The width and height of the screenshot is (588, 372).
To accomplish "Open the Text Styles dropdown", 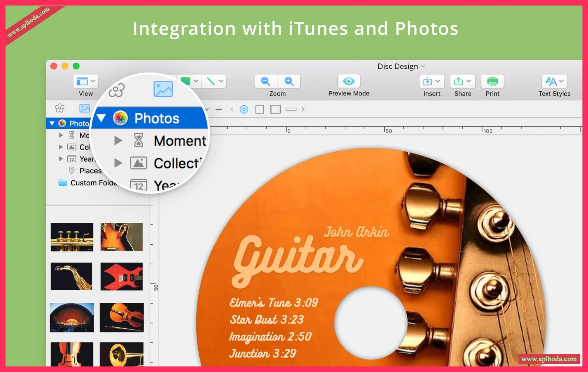I will click(x=554, y=81).
